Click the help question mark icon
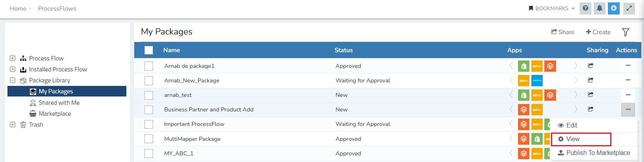The image size is (644, 162). [x=586, y=8]
